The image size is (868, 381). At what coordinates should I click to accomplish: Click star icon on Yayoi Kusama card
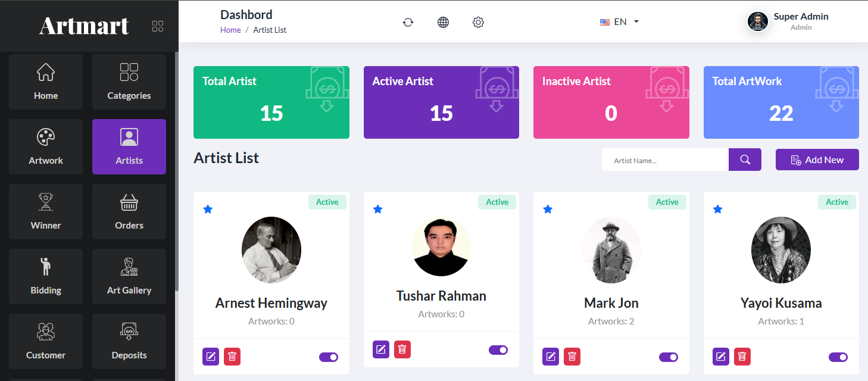click(718, 209)
